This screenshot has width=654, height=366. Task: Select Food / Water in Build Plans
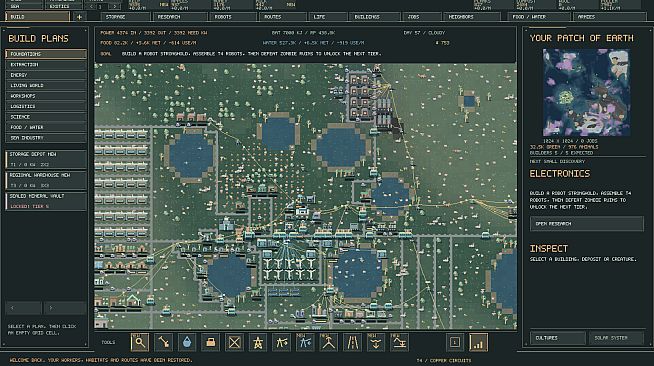(46, 127)
